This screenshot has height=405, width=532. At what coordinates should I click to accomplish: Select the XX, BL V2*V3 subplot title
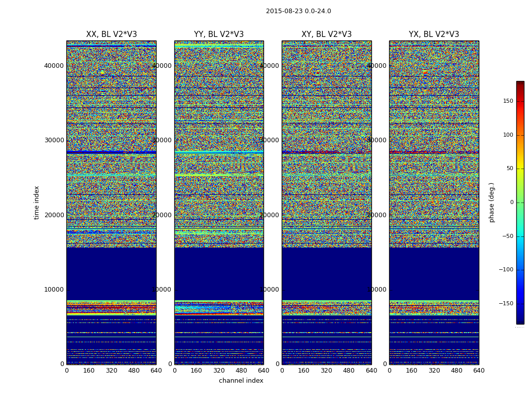111,34
